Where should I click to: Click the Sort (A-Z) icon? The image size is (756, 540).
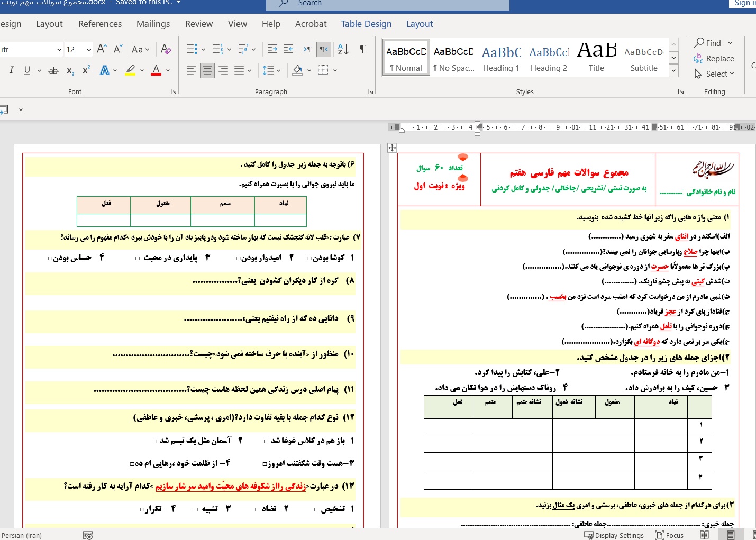(343, 49)
